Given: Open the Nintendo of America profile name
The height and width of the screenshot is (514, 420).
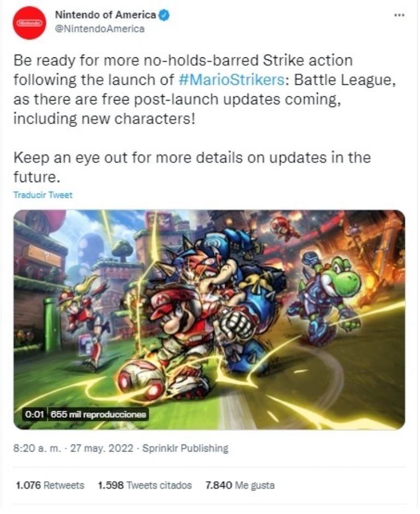Looking at the screenshot, I should coord(105,15).
